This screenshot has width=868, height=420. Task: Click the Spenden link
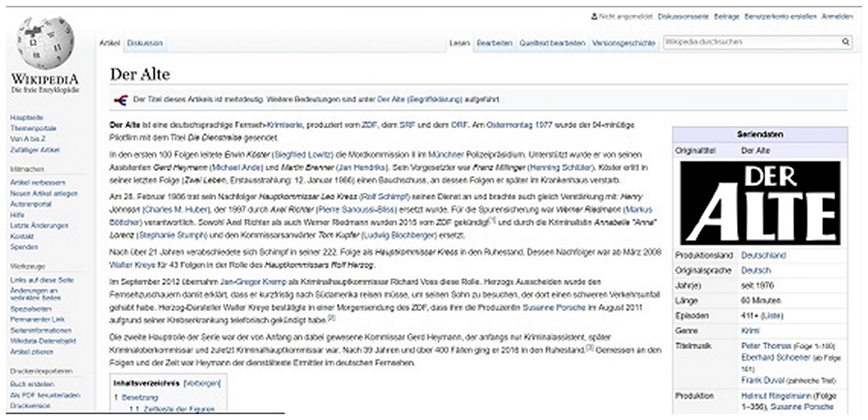click(24, 247)
